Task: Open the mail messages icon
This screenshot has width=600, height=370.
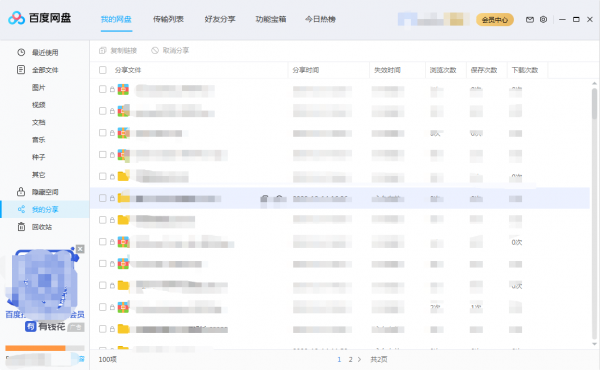Action: (x=530, y=20)
